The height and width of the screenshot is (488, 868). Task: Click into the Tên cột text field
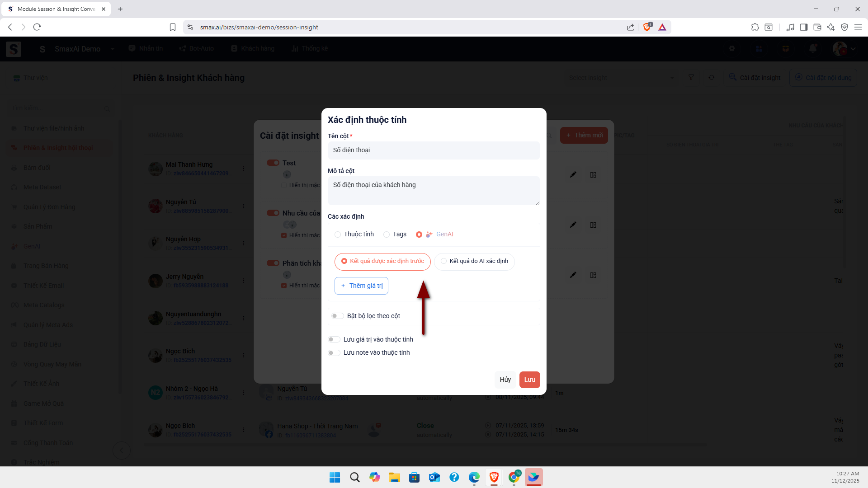click(x=434, y=150)
